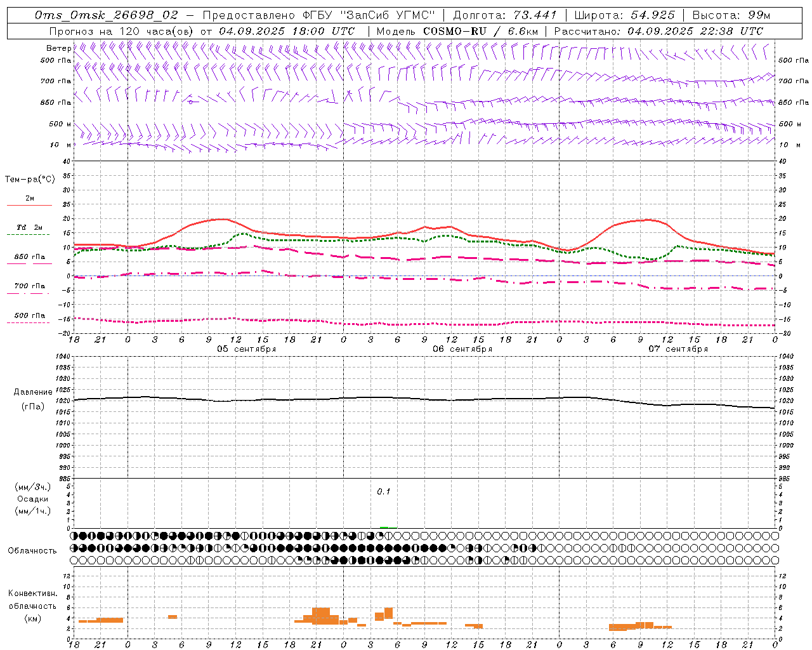Viewport: 812px width, 650px height.
Task: Click the Прогноз на 120 часа(ов) text
Action: tap(122, 31)
